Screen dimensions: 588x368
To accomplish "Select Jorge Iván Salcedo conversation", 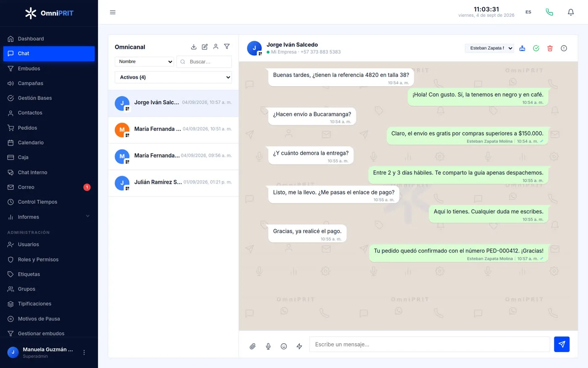I will coord(173,103).
